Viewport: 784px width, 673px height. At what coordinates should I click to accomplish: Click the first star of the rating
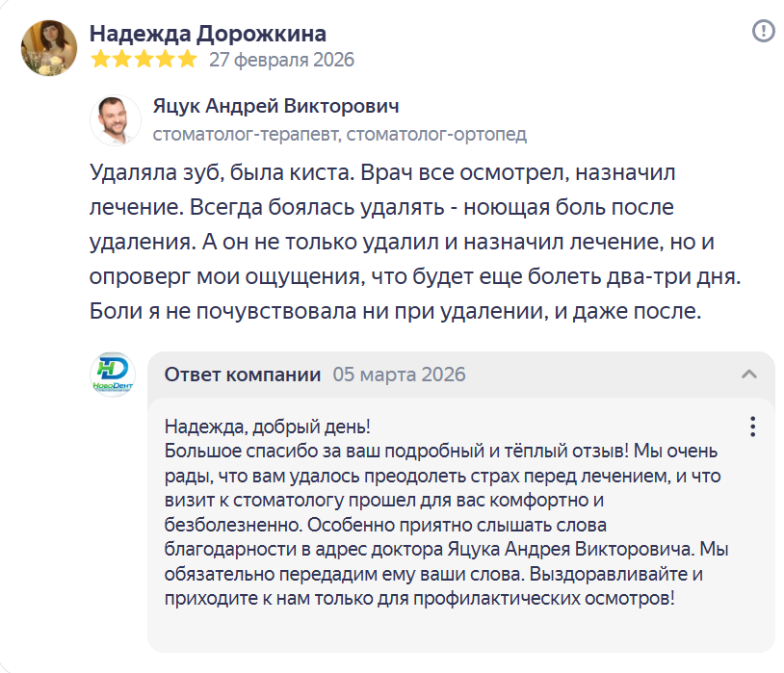tap(99, 60)
